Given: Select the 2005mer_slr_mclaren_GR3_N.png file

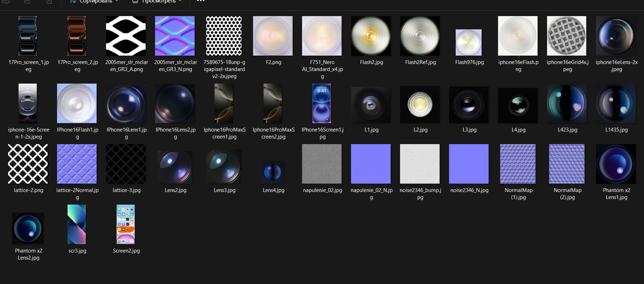Looking at the screenshot, I should [x=175, y=36].
